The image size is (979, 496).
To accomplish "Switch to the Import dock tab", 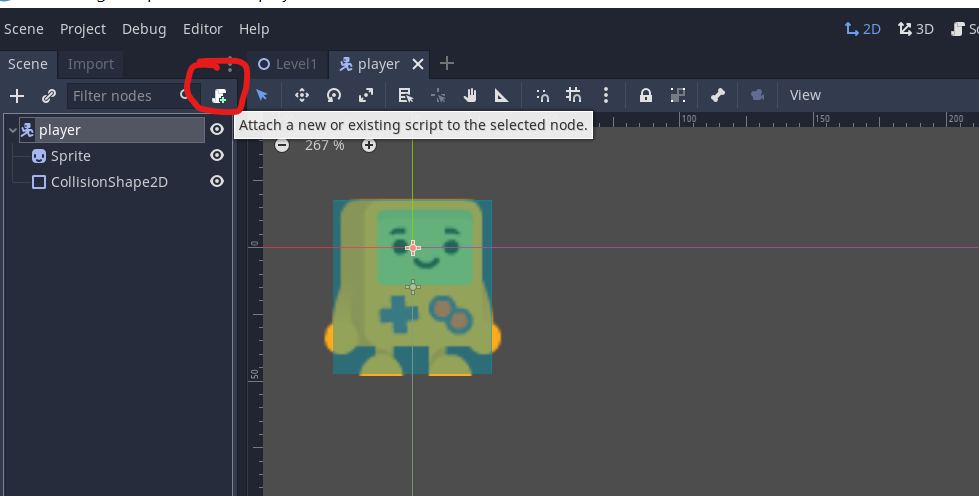I will point(91,64).
